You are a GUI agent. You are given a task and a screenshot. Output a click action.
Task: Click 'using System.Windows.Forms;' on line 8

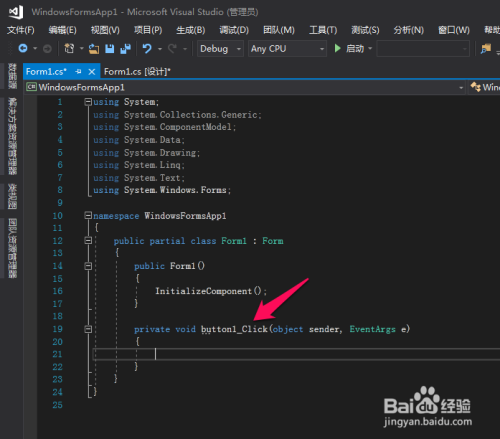pos(162,190)
